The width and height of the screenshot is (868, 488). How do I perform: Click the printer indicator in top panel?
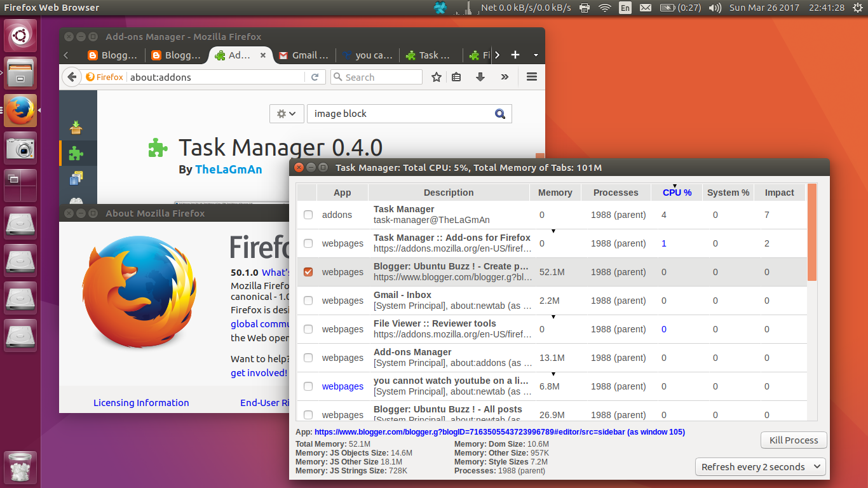(585, 8)
